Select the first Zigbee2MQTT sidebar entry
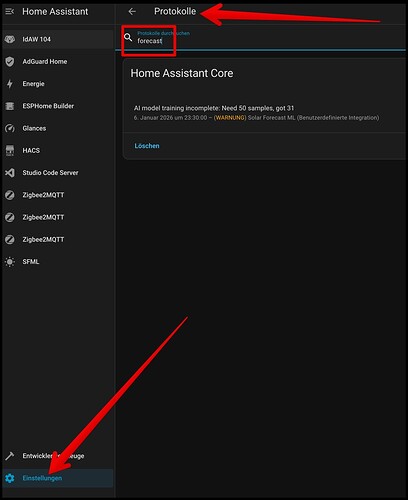The width and height of the screenshot is (408, 500). pyautogui.click(x=58, y=195)
